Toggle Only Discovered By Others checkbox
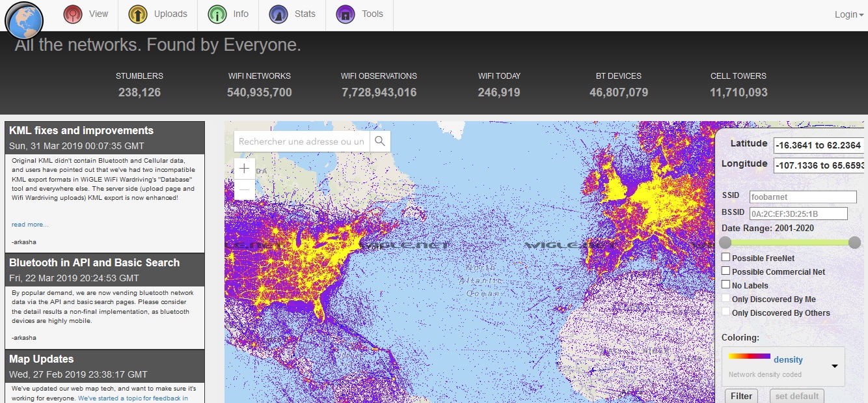 coord(726,312)
